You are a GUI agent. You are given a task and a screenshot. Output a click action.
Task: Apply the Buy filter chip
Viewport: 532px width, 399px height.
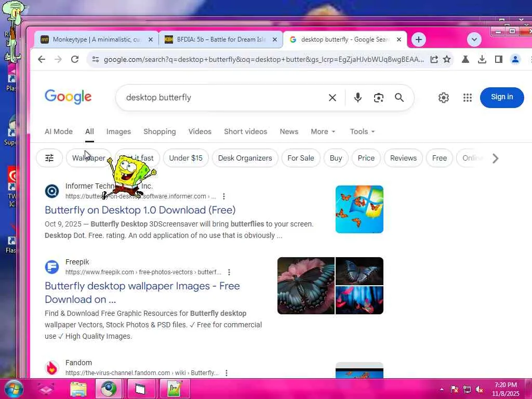[x=336, y=158]
